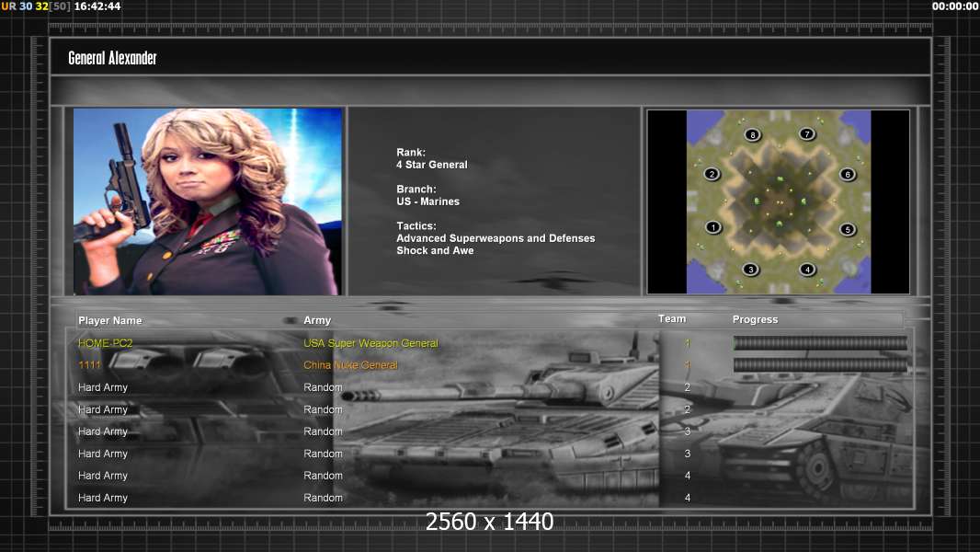Click the 'Player Name' column header

click(x=110, y=320)
